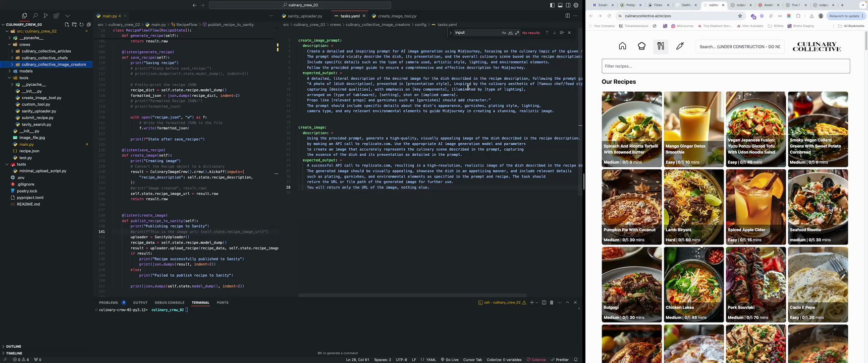Go forward in editor navigation history

click(x=203, y=5)
